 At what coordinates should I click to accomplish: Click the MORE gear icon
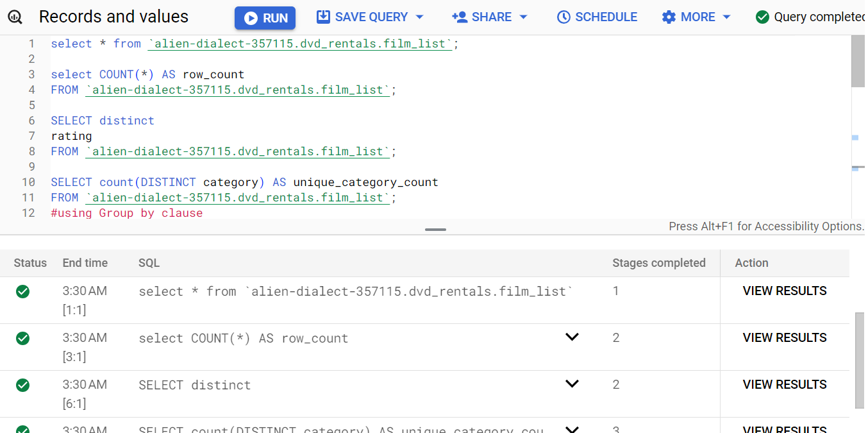(669, 17)
